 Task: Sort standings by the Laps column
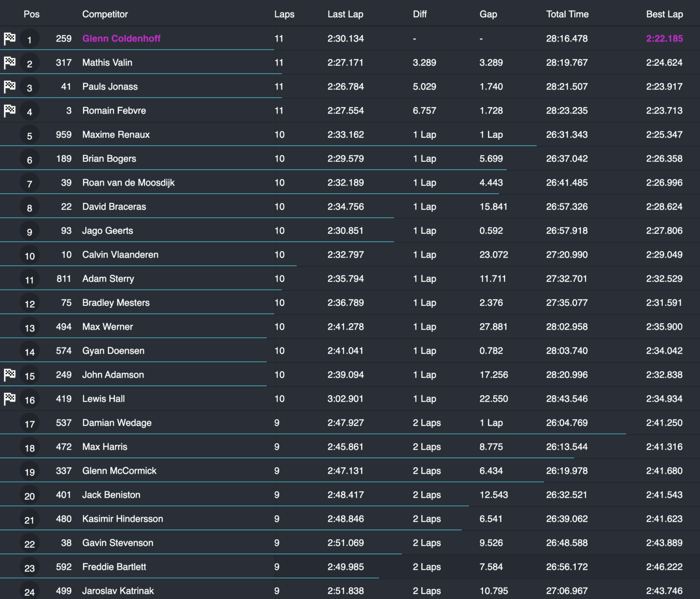point(284,14)
